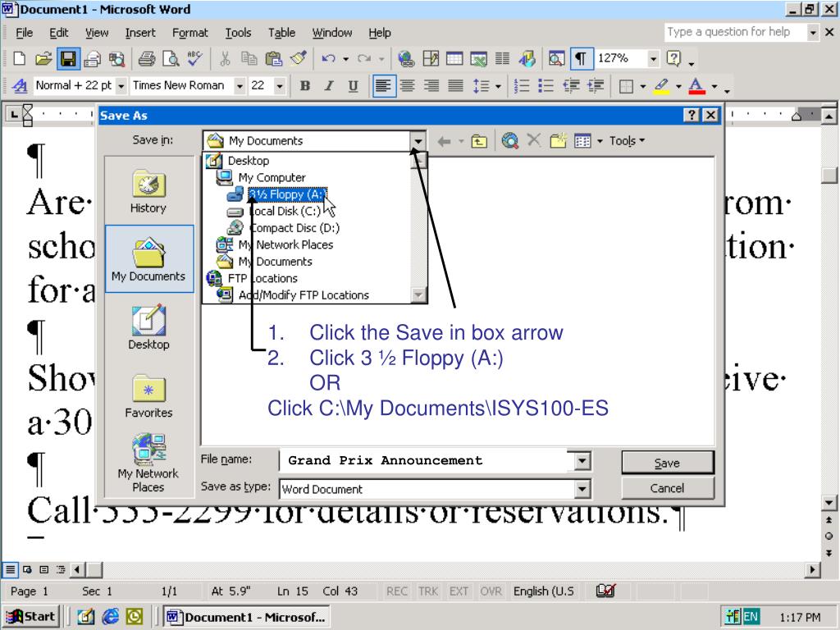The width and height of the screenshot is (840, 630).
Task: Click the Cut scissors icon
Action: coord(225,58)
